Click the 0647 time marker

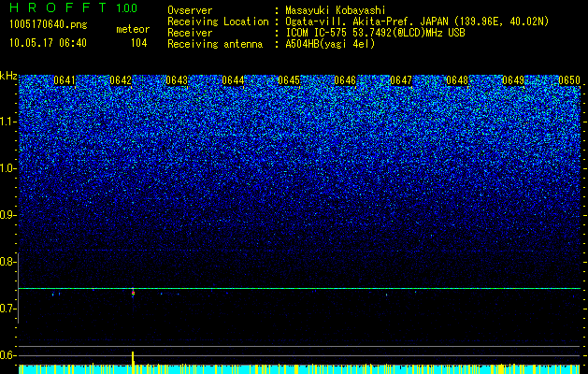pyautogui.click(x=401, y=80)
